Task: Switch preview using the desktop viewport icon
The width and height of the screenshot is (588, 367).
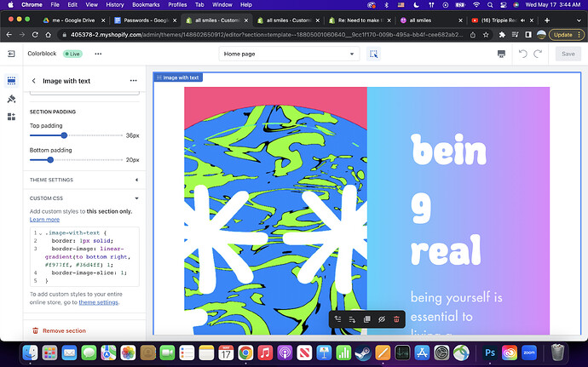Action: (501, 54)
